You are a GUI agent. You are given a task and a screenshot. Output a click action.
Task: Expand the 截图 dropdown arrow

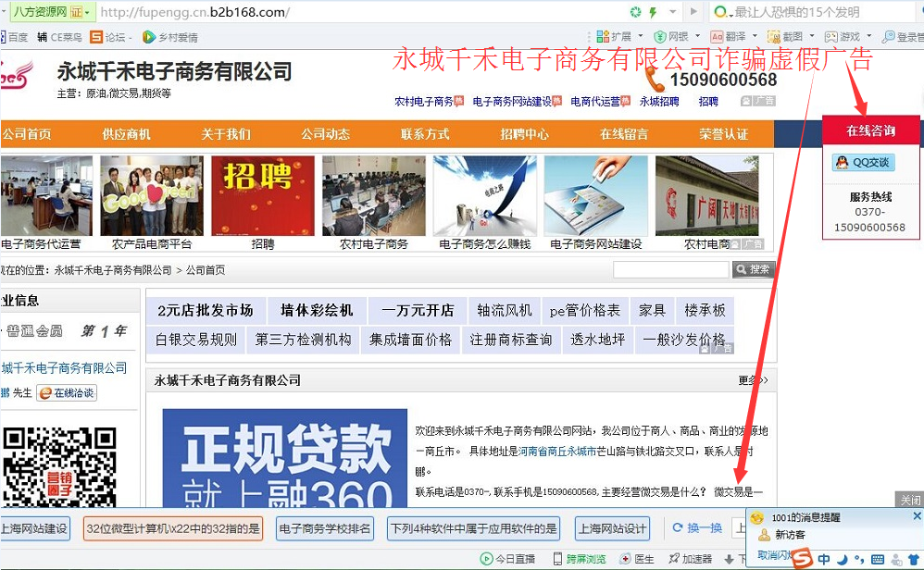click(x=812, y=36)
